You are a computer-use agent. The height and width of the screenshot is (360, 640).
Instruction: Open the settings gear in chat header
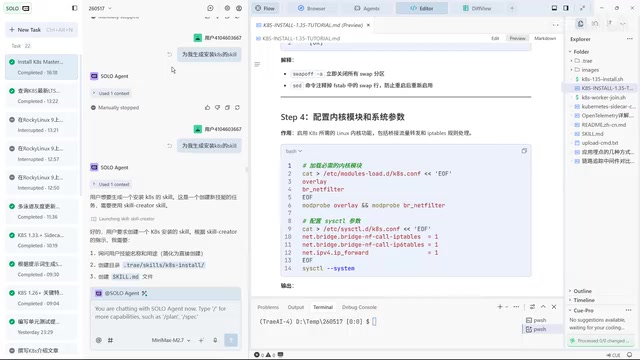click(227, 8)
